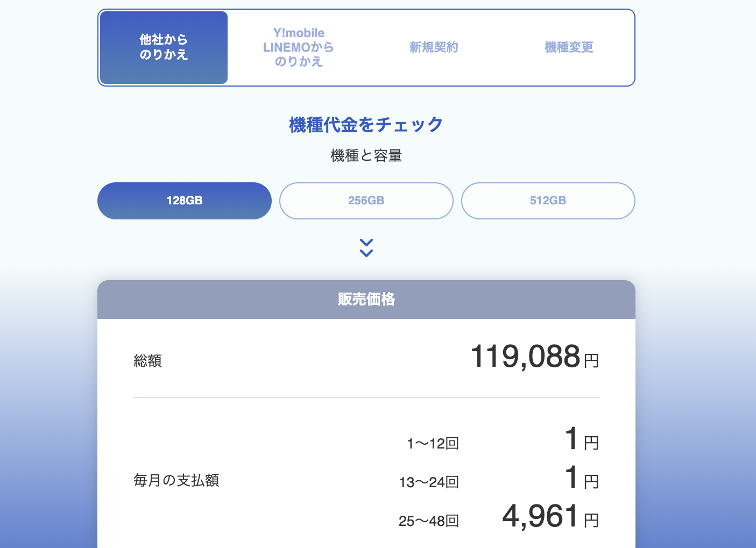Pick the 256GB capacity option
This screenshot has width=756, height=548.
click(366, 201)
